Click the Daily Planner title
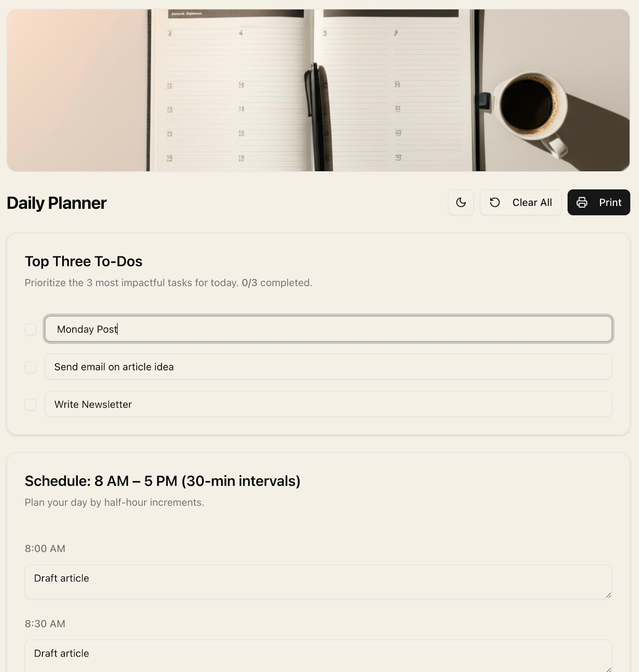The image size is (639, 672). pyautogui.click(x=57, y=203)
